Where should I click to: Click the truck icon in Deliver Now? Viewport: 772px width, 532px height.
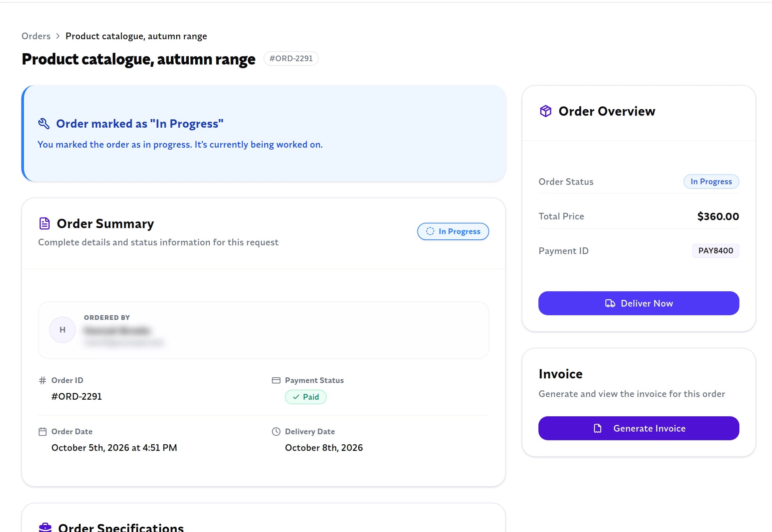[x=610, y=303]
